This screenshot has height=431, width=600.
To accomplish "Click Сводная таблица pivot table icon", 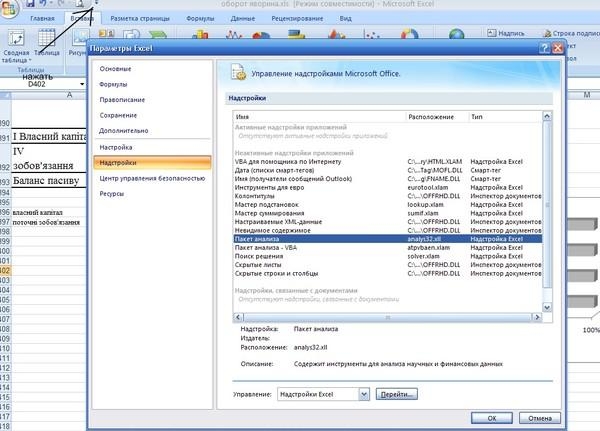I will click(16, 39).
